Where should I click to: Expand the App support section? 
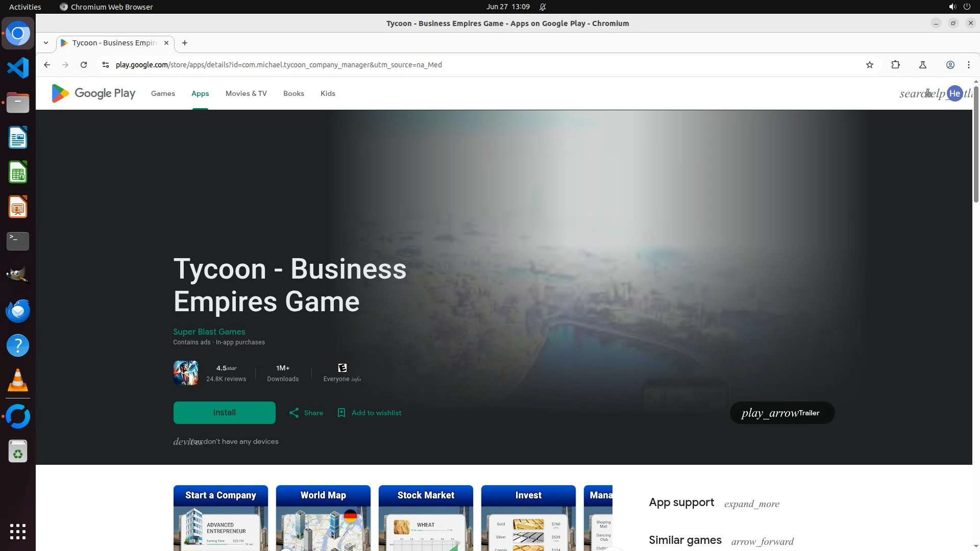tap(751, 504)
